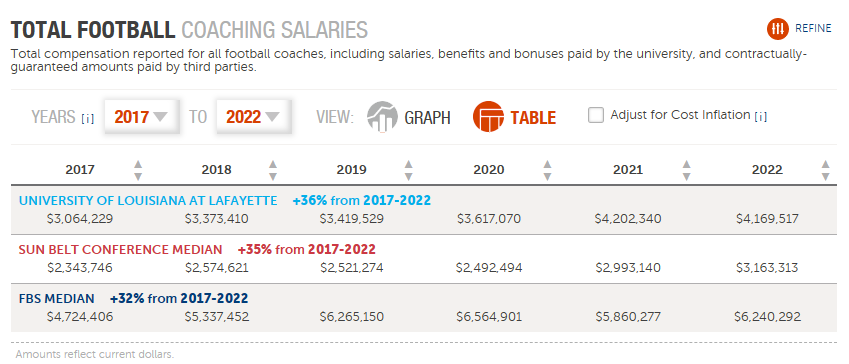
Task: Click the REFINE text link
Action: pos(813,29)
